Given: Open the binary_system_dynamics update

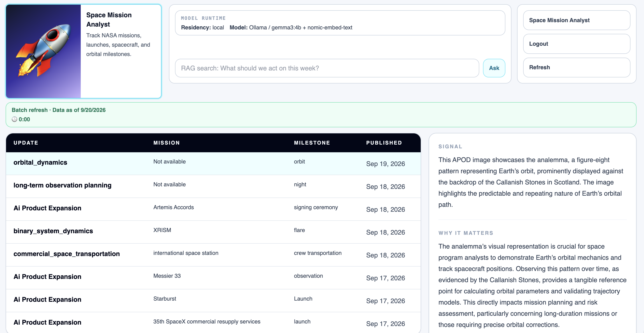Looking at the screenshot, I should tap(53, 231).
